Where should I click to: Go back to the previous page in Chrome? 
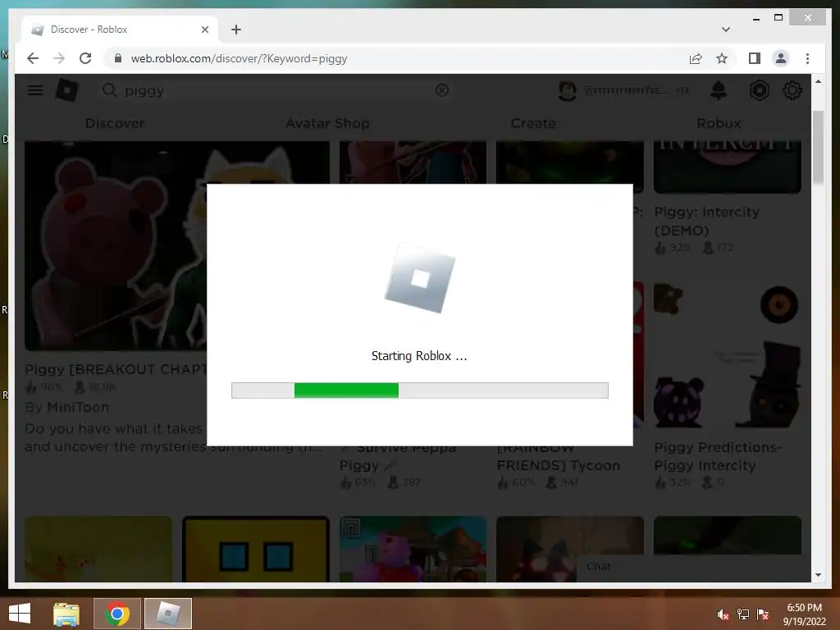point(33,58)
